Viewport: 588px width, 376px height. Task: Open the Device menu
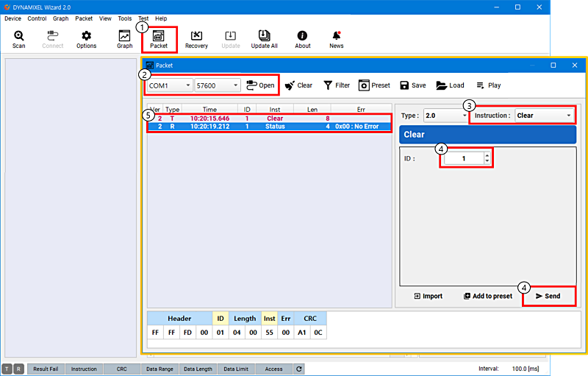point(12,18)
